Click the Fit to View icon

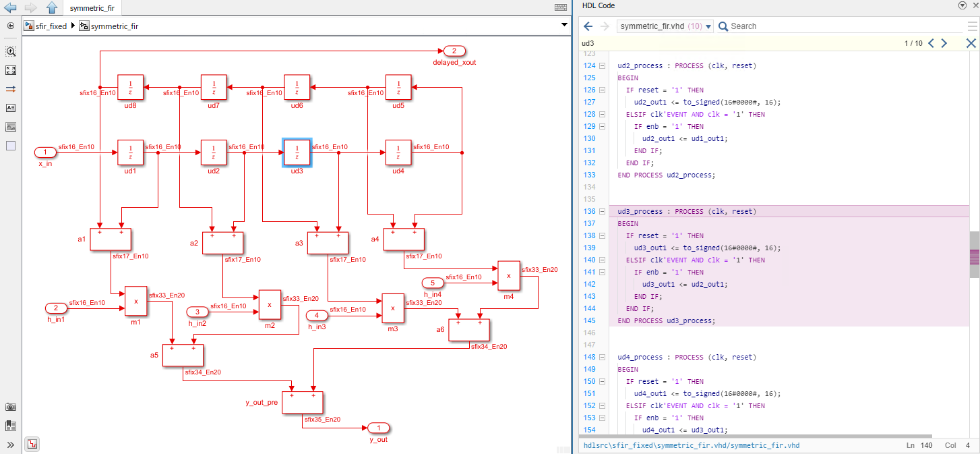[x=11, y=70]
